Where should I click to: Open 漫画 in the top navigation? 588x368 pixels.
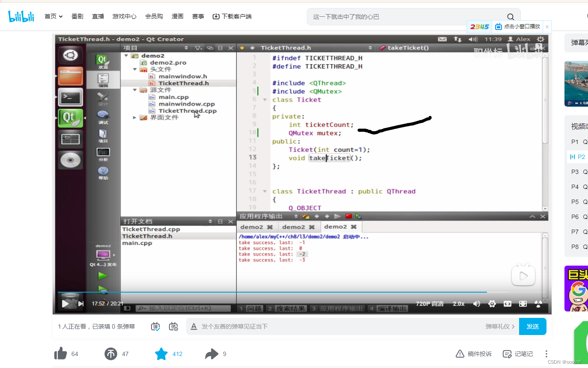[x=178, y=16]
